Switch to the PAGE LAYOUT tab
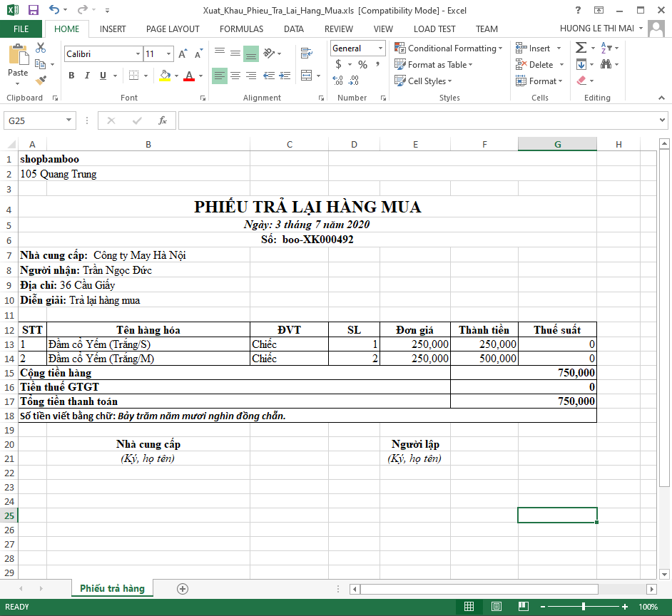Viewport: 672px width, 616px height. point(173,29)
